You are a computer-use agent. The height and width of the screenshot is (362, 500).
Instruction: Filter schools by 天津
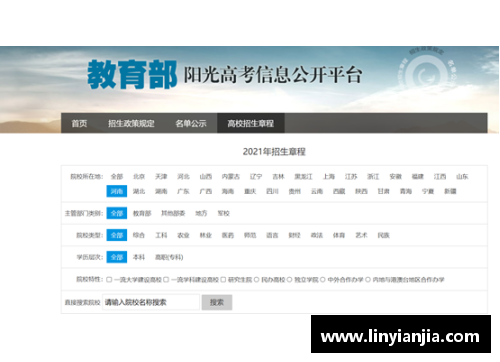(161, 176)
